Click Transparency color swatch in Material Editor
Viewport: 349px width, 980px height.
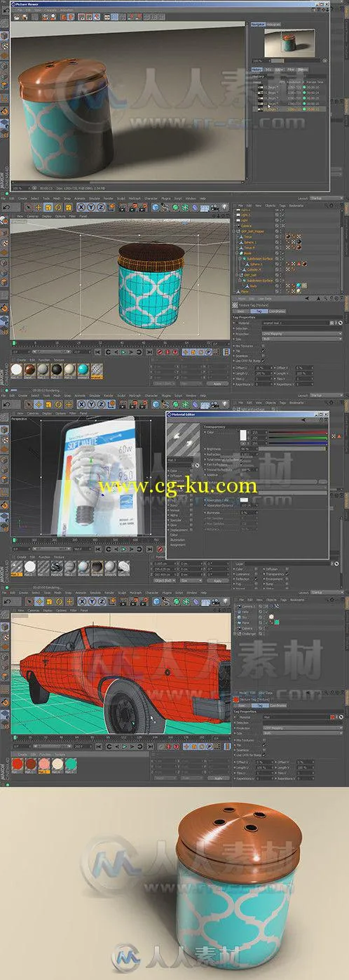(243, 436)
